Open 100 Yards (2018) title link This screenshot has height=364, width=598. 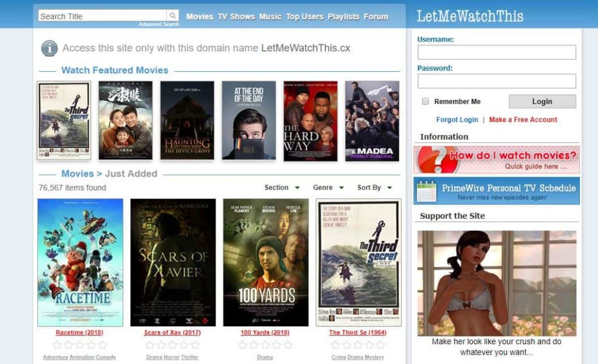(x=265, y=332)
